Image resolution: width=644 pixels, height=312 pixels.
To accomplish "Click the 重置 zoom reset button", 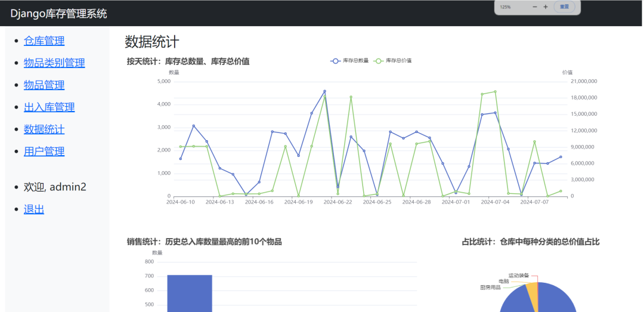I will point(564,7).
